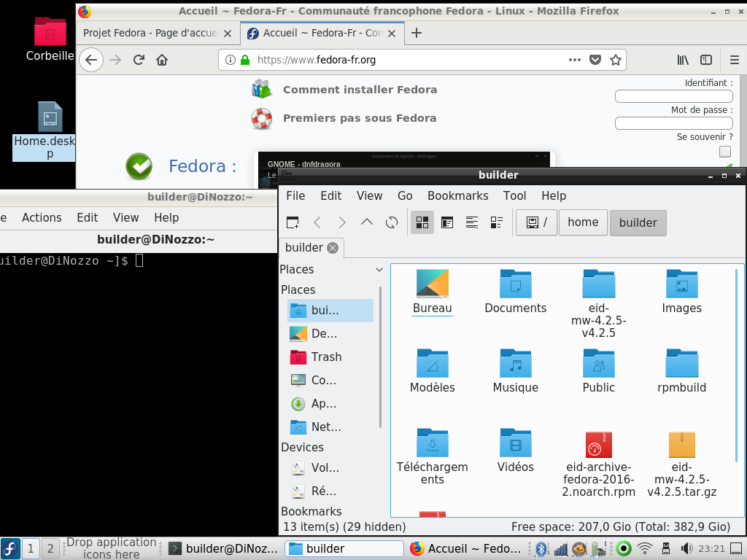Go forward in builder file manager
The image size is (747, 560).
click(341, 222)
